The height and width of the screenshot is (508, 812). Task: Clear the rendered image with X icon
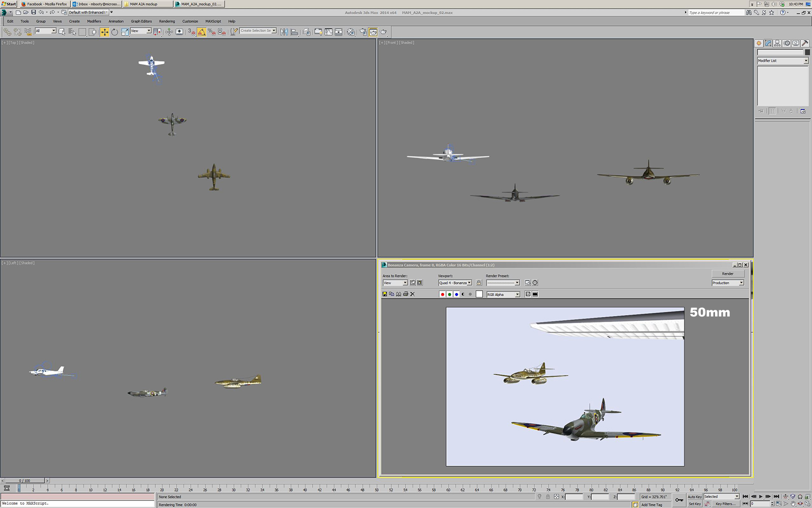(413, 294)
